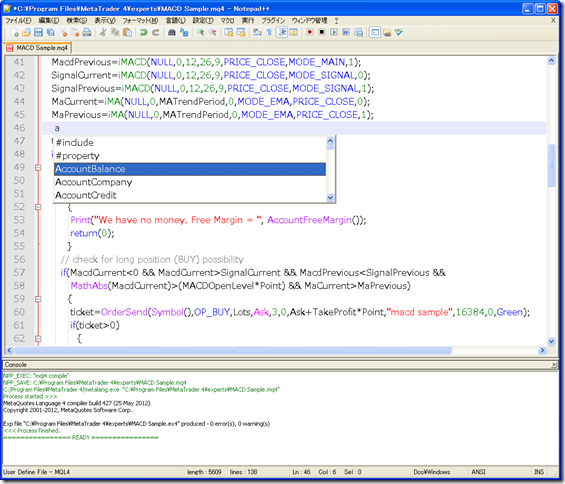Open the 言語(L) menu
Image resolution: width=565 pixels, height=484 pixels.
(x=175, y=21)
